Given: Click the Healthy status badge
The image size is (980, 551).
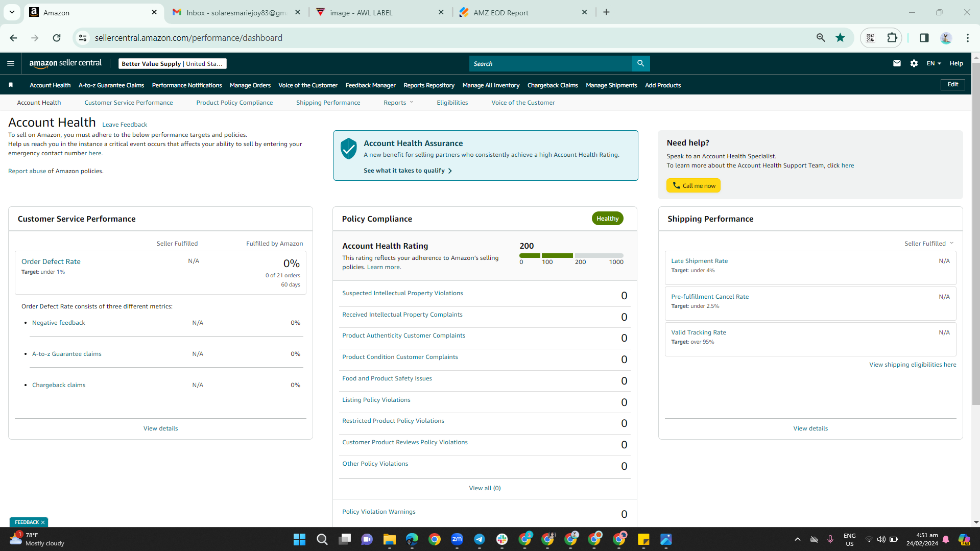Looking at the screenshot, I should point(607,219).
